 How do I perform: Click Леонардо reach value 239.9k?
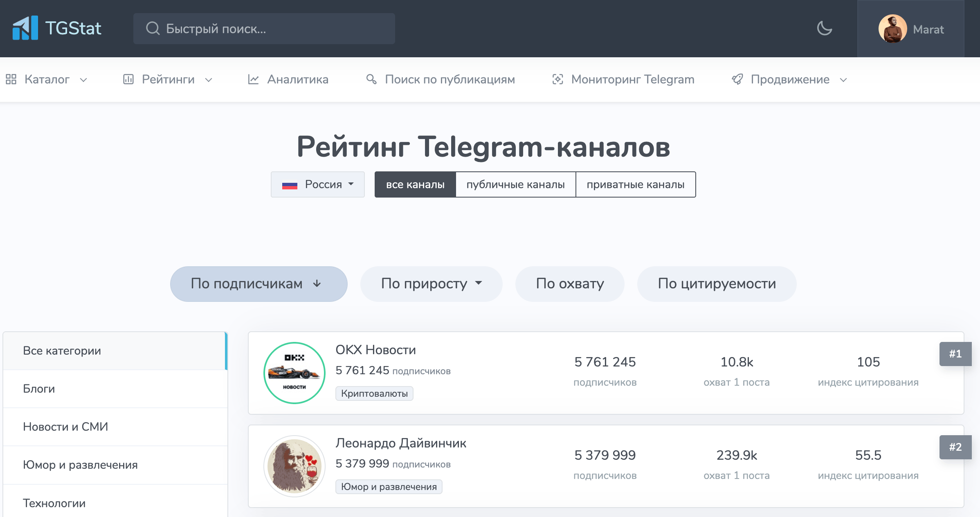click(737, 455)
